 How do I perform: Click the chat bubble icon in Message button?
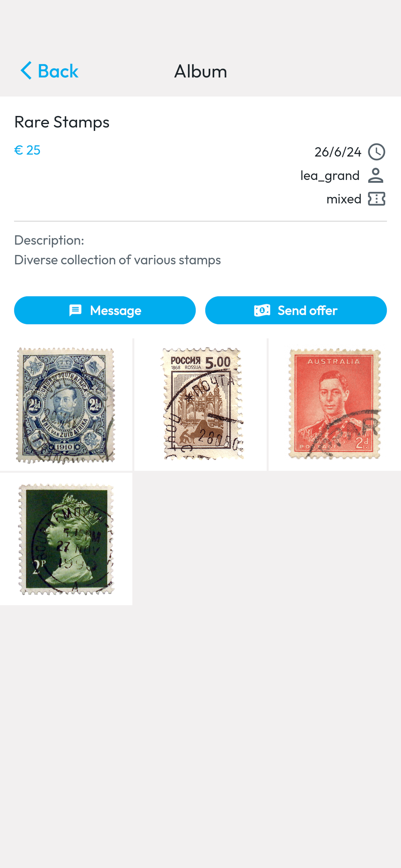(x=75, y=310)
